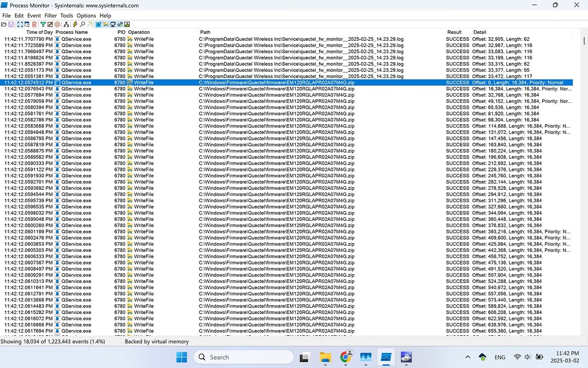Open Find with the magnifier icon
588x368 pixels.
pyautogui.click(x=82, y=24)
